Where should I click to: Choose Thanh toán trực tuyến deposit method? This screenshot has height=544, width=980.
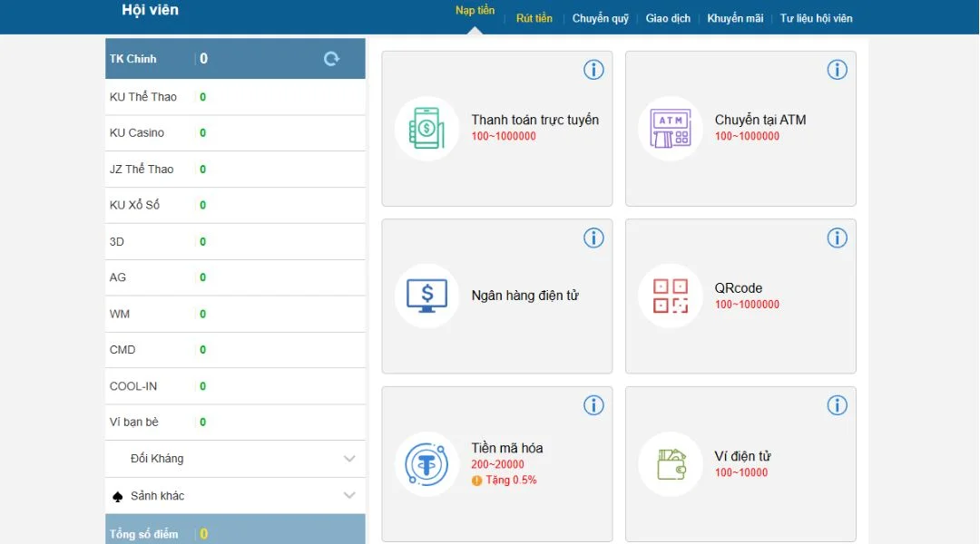497,129
